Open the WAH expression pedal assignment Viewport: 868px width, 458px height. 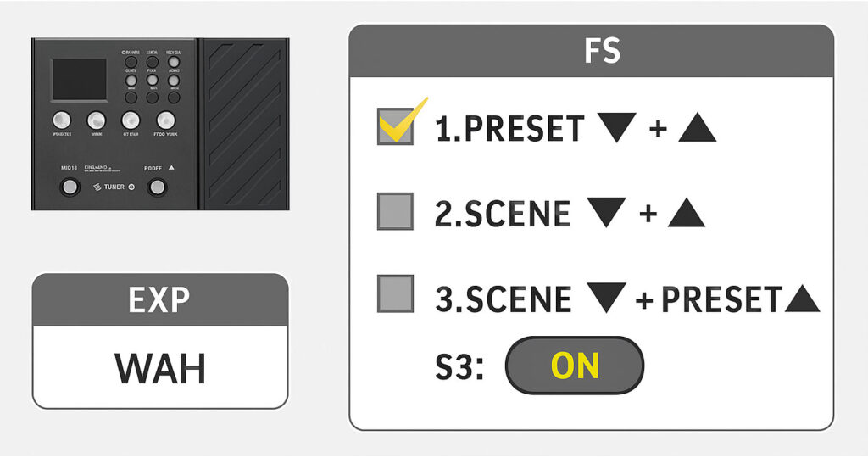pyautogui.click(x=160, y=366)
